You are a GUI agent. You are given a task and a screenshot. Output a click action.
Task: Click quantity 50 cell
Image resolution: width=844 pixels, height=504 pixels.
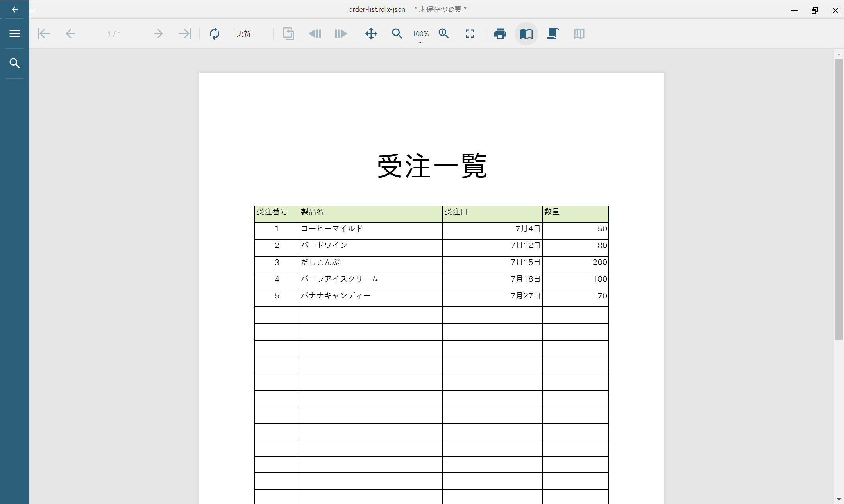point(576,231)
